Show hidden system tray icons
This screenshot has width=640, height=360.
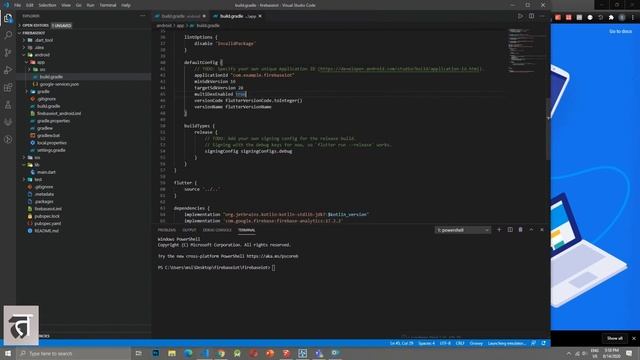pyautogui.click(x=569, y=353)
